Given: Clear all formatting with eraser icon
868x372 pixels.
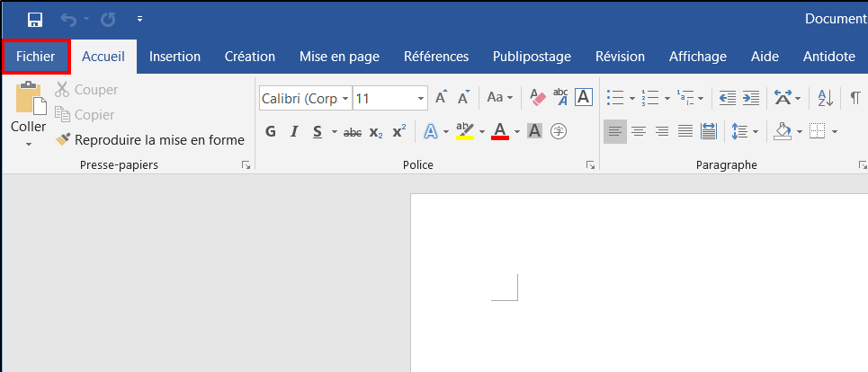Looking at the screenshot, I should tap(538, 98).
